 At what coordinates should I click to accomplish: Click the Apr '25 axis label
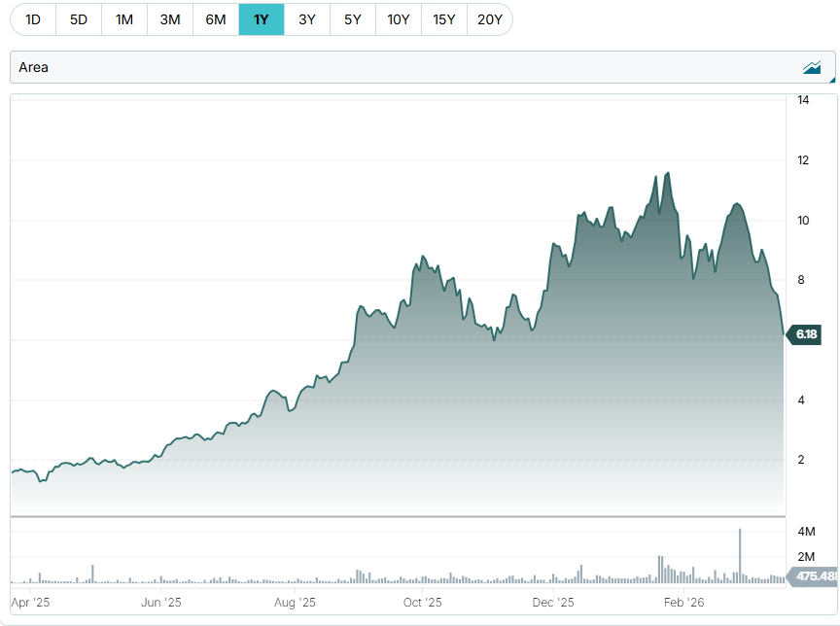30,603
